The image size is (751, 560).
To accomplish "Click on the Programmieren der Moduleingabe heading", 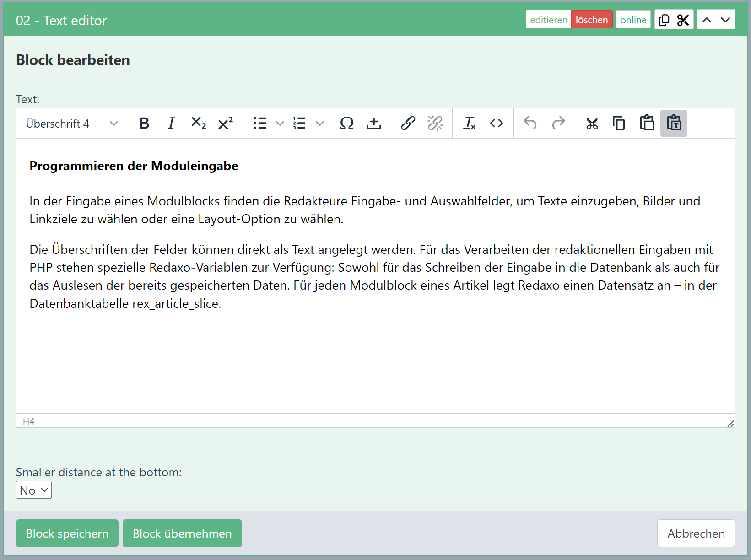I will click(134, 166).
